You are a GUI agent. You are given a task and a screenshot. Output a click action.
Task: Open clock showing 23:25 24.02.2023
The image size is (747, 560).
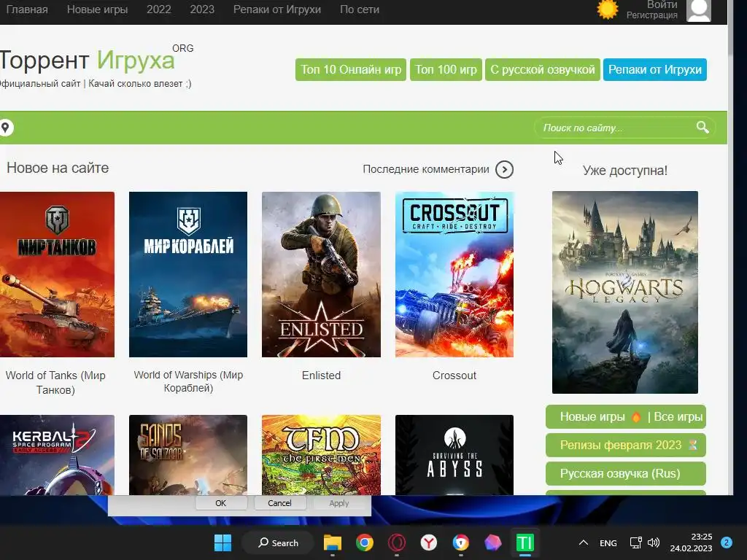pyautogui.click(x=691, y=542)
